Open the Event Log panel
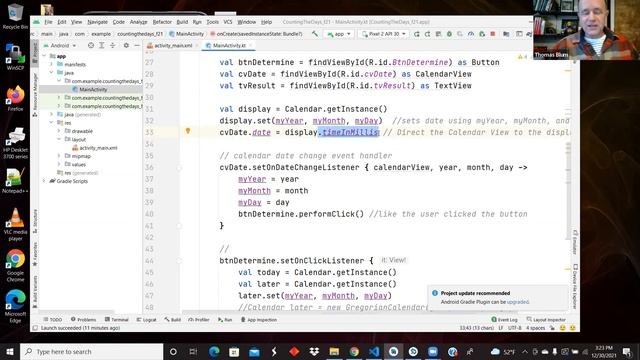This screenshot has width=640, height=360. pyautogui.click(x=504, y=320)
